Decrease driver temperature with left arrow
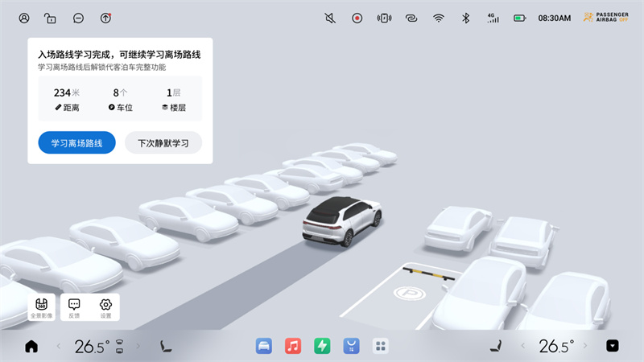Screen dimensions: 644x362 coord(58,347)
